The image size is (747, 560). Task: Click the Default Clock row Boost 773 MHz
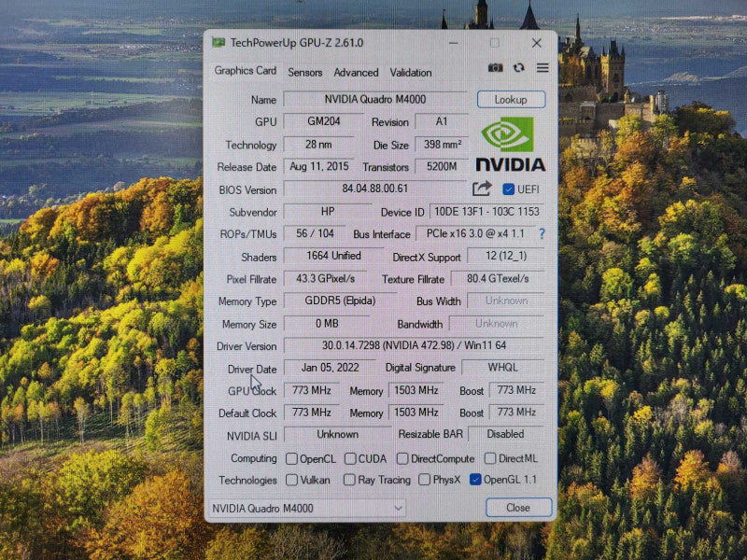(x=516, y=412)
